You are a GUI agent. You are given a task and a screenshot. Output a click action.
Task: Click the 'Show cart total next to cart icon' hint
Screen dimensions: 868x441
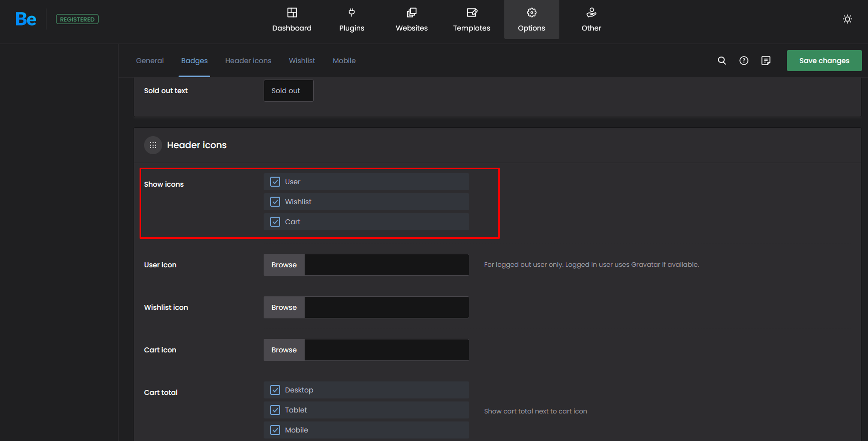(535, 411)
